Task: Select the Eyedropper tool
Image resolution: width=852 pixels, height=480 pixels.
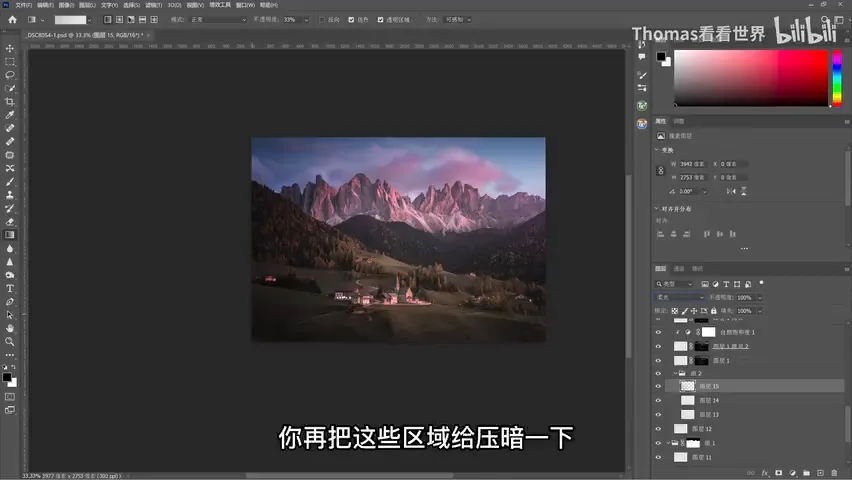Action: pyautogui.click(x=10, y=115)
